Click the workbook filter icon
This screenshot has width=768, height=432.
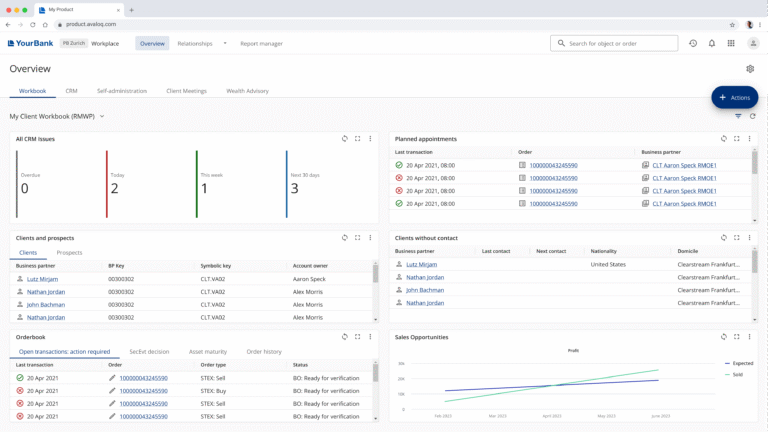pyautogui.click(x=738, y=116)
